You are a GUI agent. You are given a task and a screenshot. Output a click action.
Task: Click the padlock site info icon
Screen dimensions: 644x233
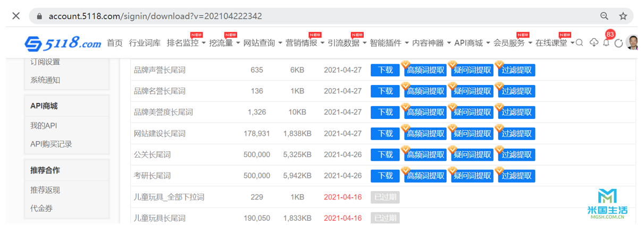point(39,16)
